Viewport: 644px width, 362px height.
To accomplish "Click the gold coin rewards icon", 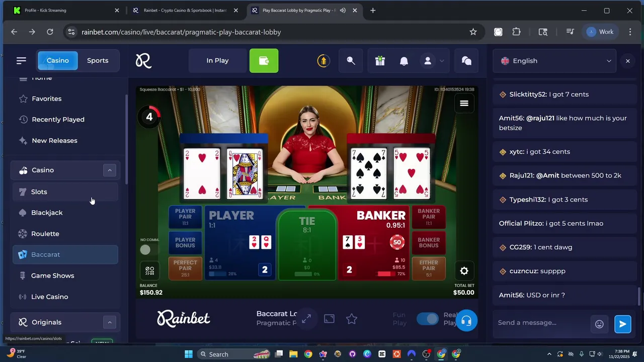I will point(323,61).
